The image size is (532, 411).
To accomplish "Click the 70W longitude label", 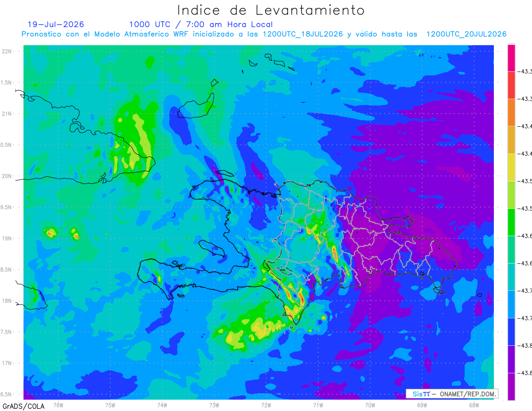I will click(x=370, y=405).
